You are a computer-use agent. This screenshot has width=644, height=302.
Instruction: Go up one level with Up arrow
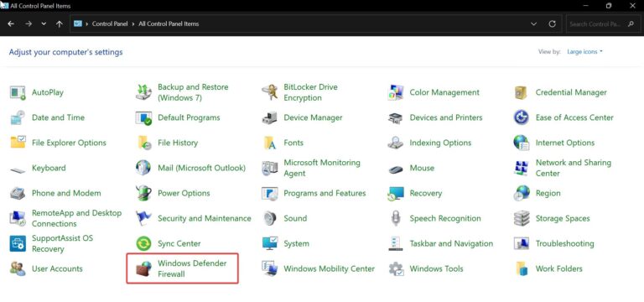point(60,23)
